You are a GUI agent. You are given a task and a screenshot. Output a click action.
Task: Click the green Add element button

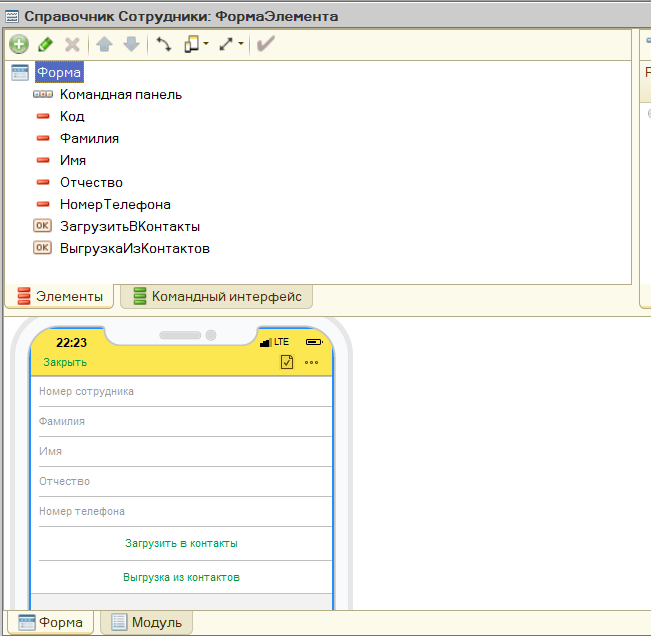coord(19,44)
